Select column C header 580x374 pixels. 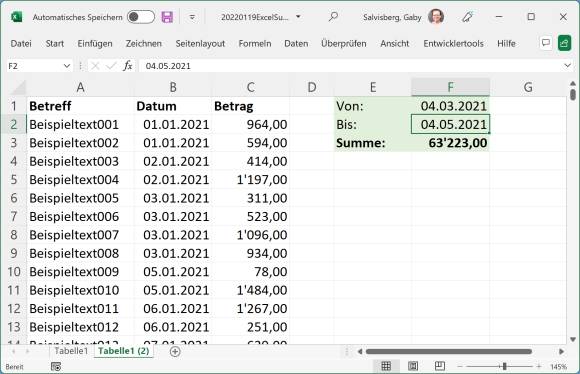point(250,87)
